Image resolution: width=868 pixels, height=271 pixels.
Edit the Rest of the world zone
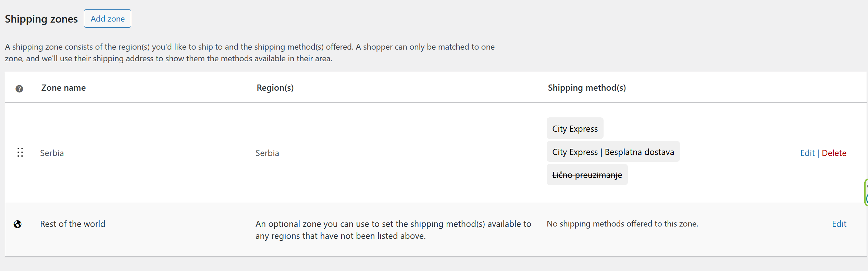click(x=839, y=224)
